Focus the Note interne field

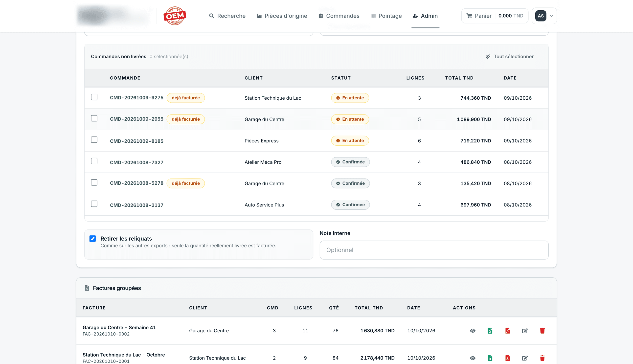pyautogui.click(x=434, y=250)
